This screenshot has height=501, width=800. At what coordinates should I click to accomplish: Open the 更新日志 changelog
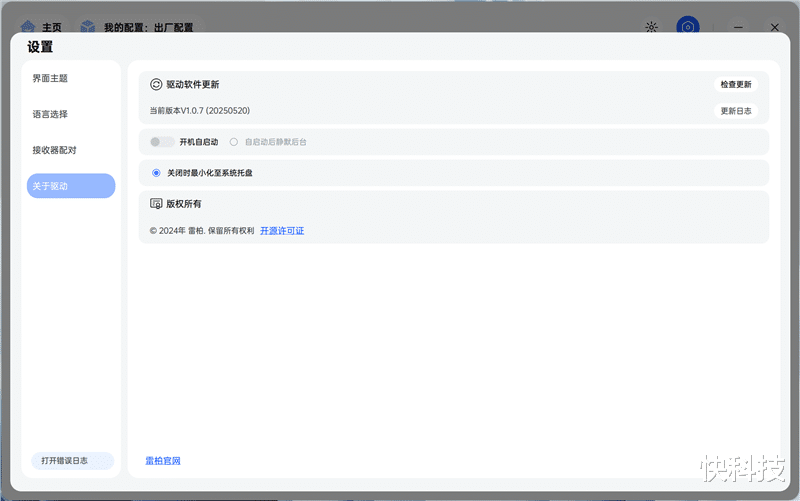736,111
